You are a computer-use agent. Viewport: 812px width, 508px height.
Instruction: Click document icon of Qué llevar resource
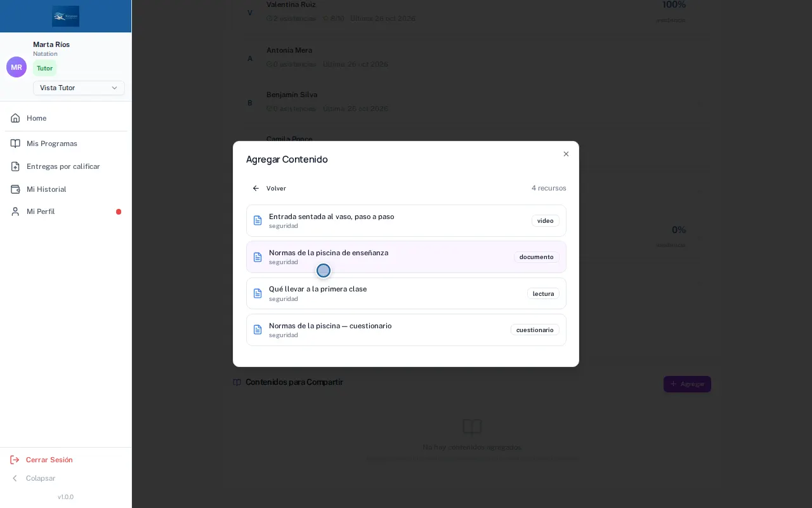tap(258, 293)
